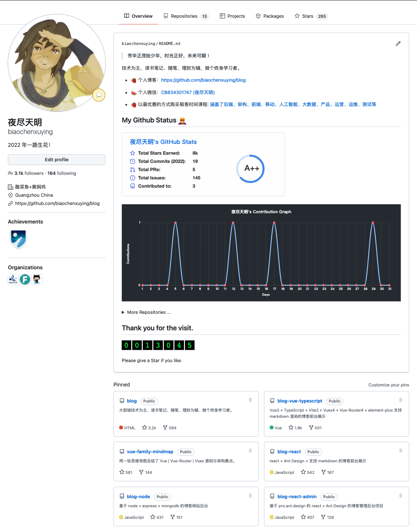Open the Apache organization avatar
This screenshot has height=532, width=417.
13,279
